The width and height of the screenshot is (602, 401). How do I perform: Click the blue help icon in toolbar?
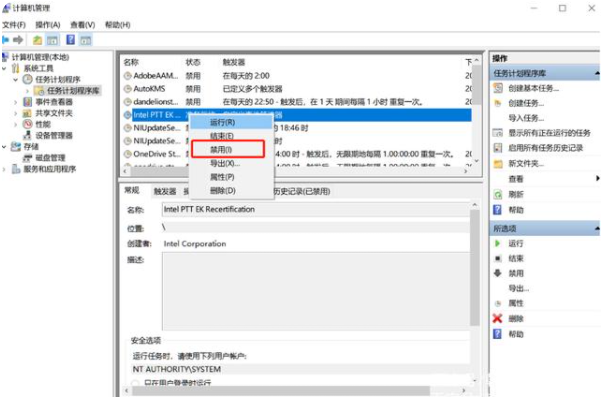coord(71,39)
